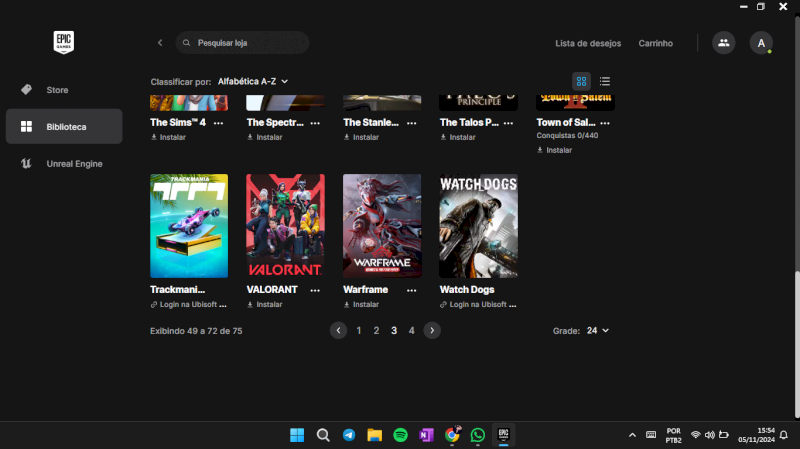Open the friends list icon
The width and height of the screenshot is (800, 449).
click(x=722, y=43)
